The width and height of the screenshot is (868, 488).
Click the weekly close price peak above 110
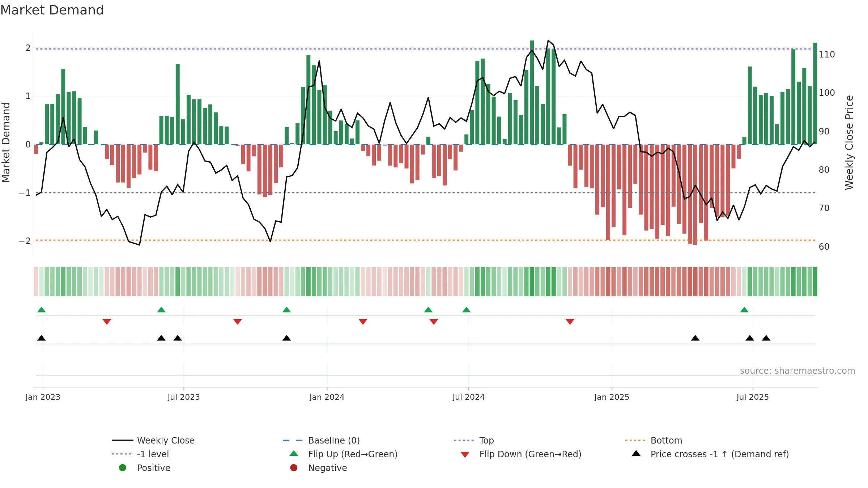coord(548,41)
